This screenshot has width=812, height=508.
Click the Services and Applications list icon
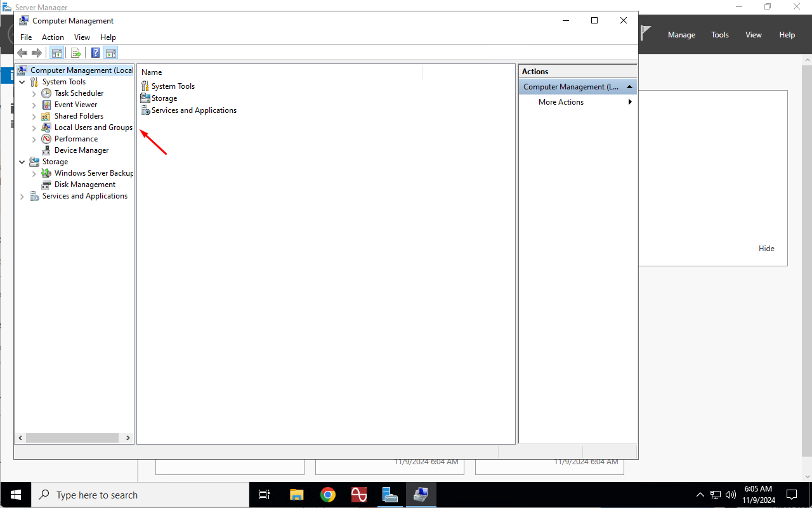pos(145,110)
